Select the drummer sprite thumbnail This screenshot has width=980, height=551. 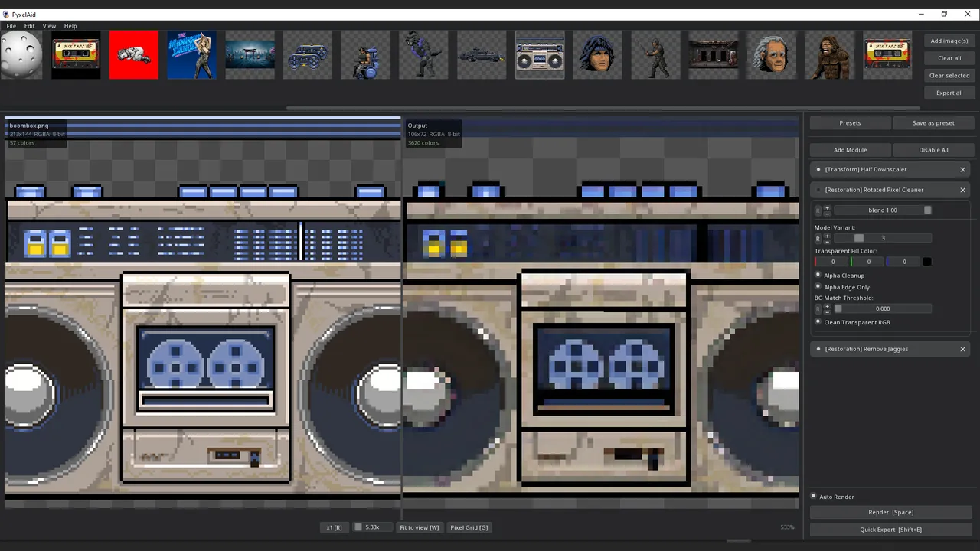tap(365, 55)
